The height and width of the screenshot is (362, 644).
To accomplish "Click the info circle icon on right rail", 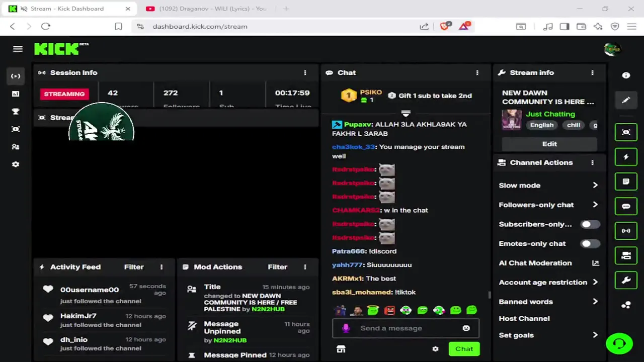I will coord(626,75).
